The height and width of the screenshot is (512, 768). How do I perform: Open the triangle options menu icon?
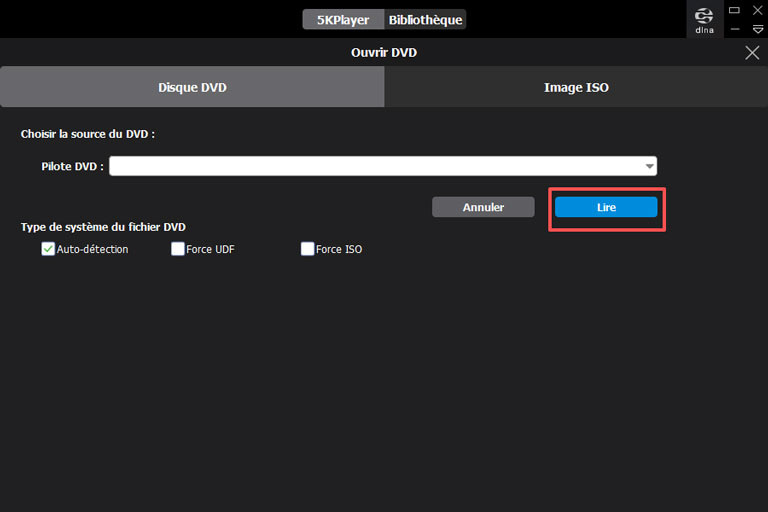click(758, 29)
